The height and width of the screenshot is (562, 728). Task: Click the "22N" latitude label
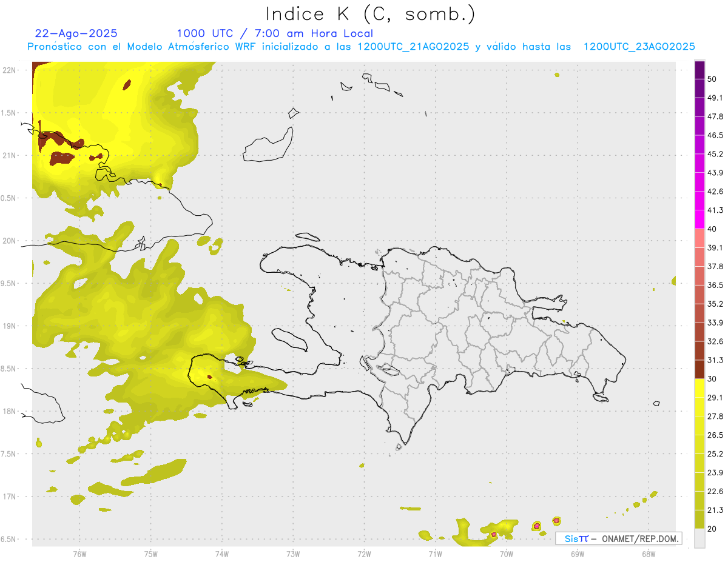click(10, 70)
